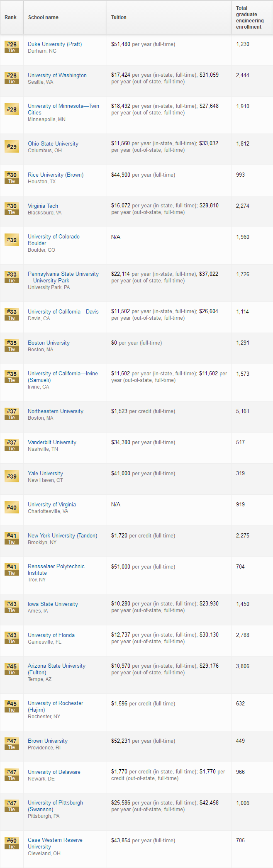
Task: Click the #40 rank badge
Action: pos(12,508)
